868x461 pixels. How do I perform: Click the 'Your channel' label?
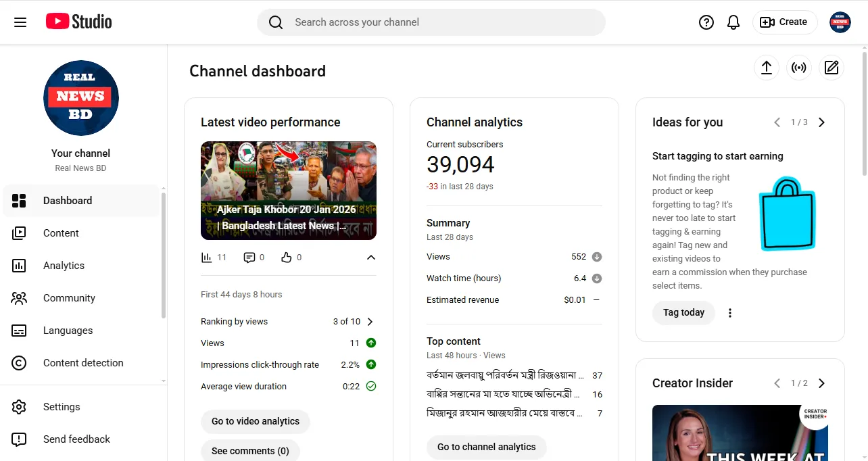[80, 153]
